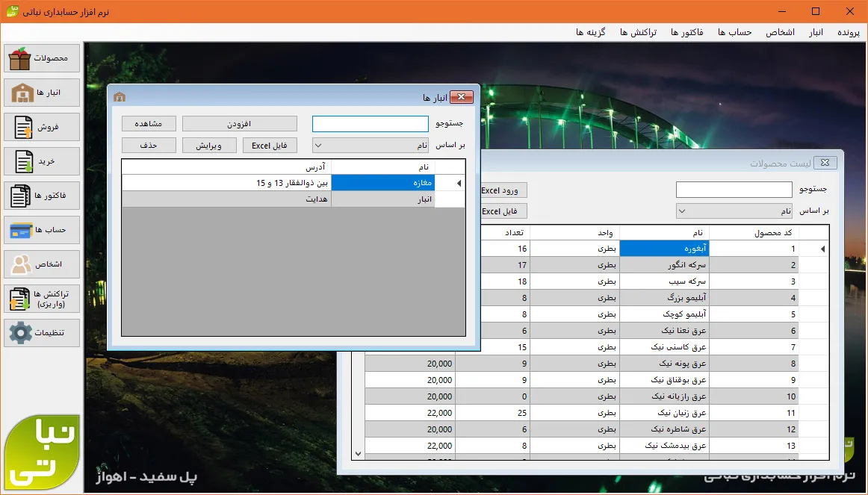The height and width of the screenshot is (495, 868).
Task: Open the گزینه ها menu
Action: click(590, 32)
